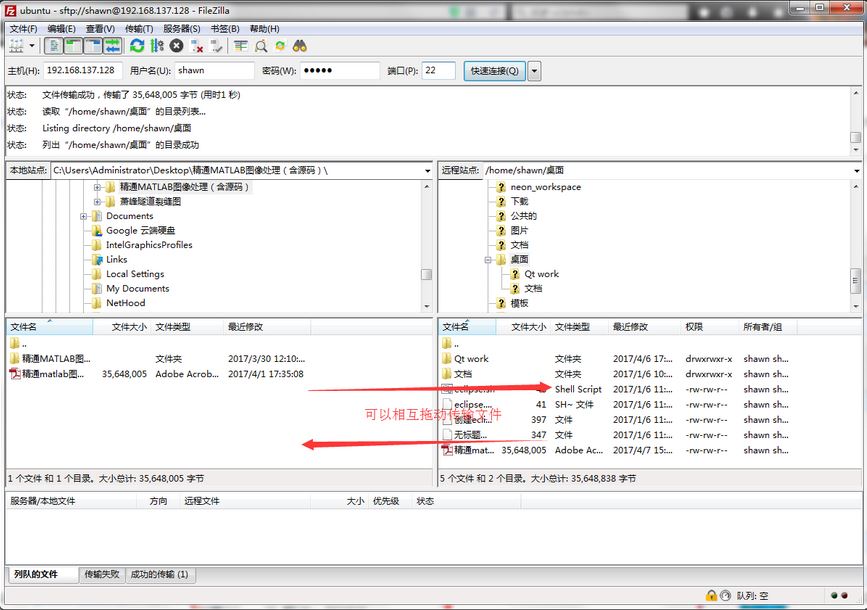Select the remote Qt work folder icon

447,359
